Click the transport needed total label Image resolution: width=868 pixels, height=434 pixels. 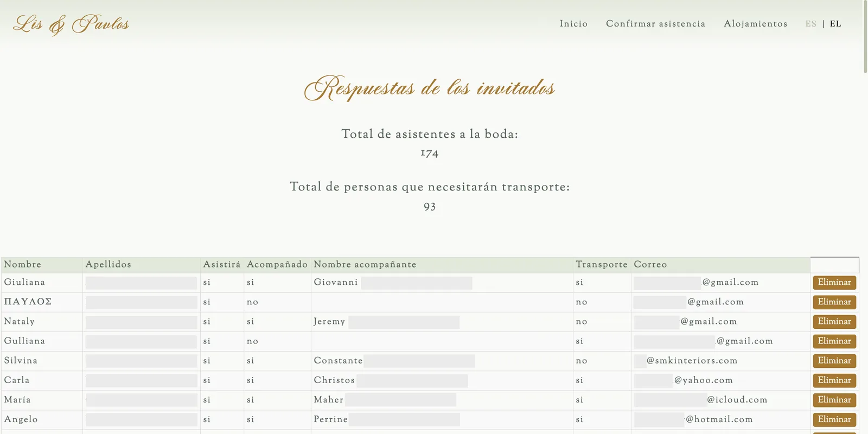pyautogui.click(x=430, y=187)
